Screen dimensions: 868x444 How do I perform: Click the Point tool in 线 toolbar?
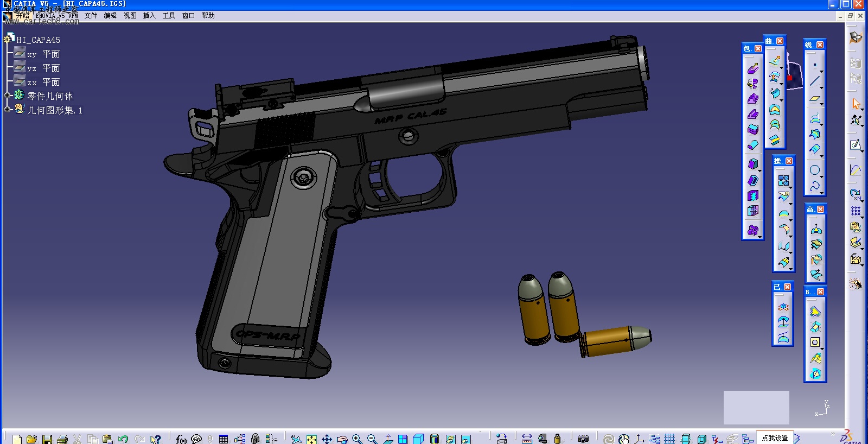click(814, 65)
